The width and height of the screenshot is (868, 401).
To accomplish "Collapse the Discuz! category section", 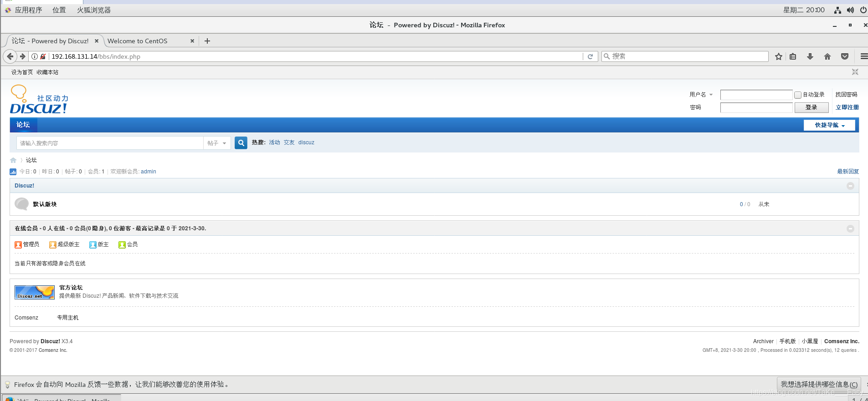I will click(850, 186).
